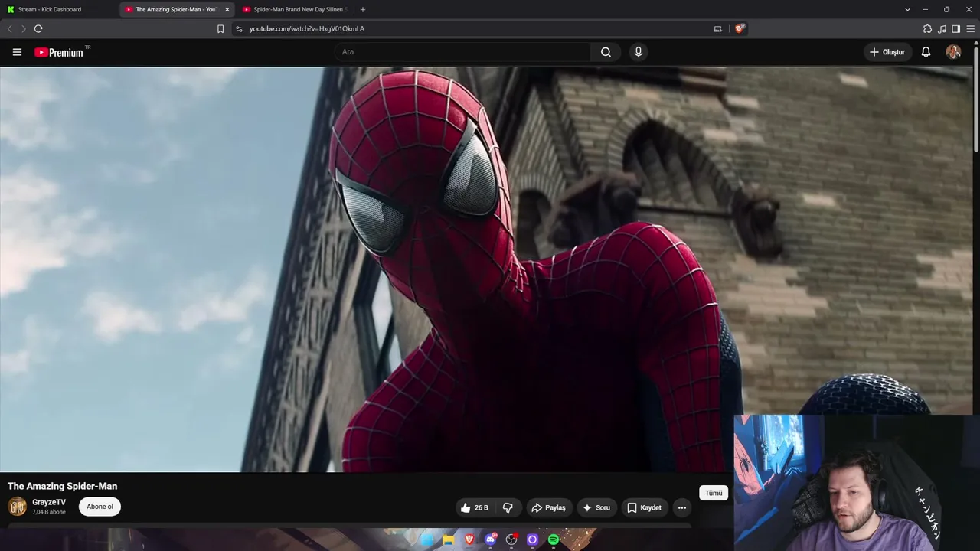Click the Oluştur create button

tap(887, 52)
